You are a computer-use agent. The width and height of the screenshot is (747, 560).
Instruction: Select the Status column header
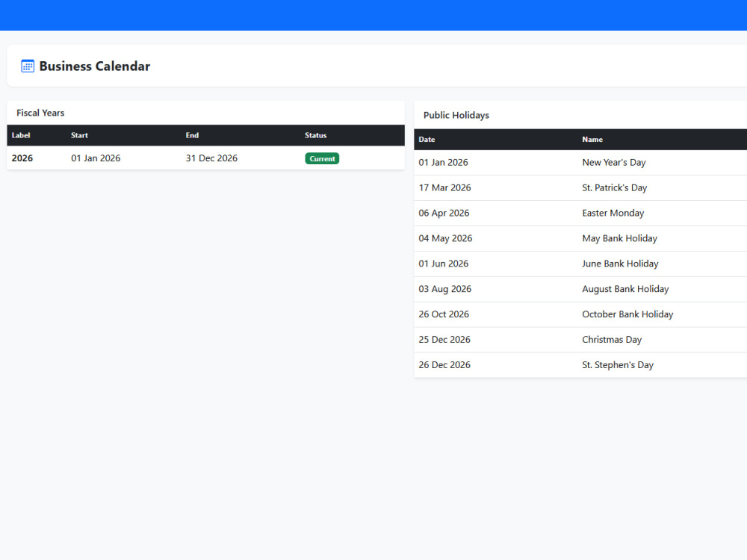coord(315,135)
